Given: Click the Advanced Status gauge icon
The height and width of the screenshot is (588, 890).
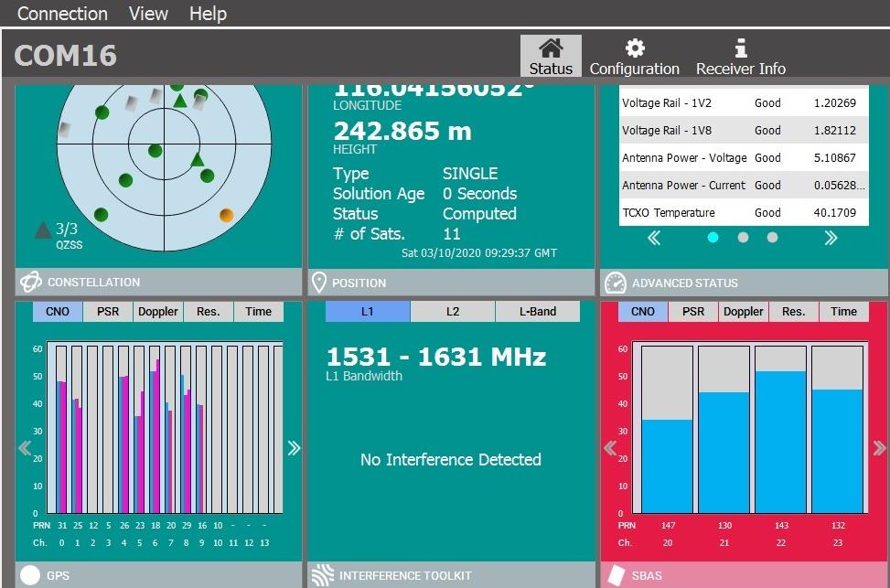Looking at the screenshot, I should (616, 283).
